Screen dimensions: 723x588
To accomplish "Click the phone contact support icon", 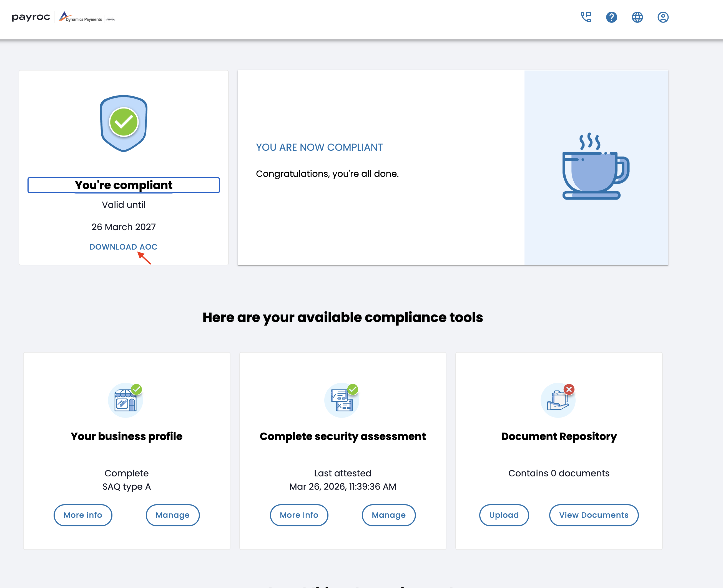I will (x=586, y=17).
